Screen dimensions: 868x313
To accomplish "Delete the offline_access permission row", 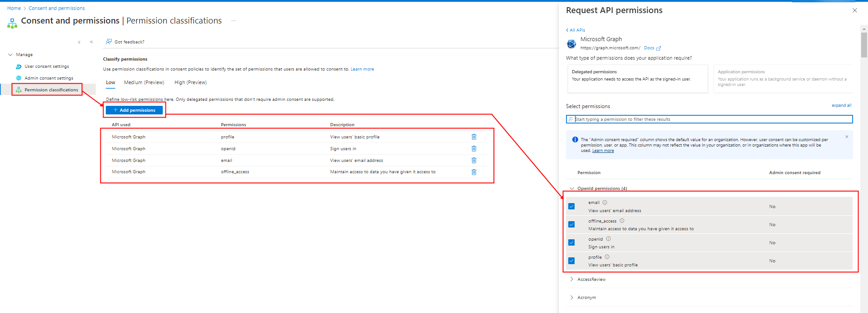I will [474, 172].
